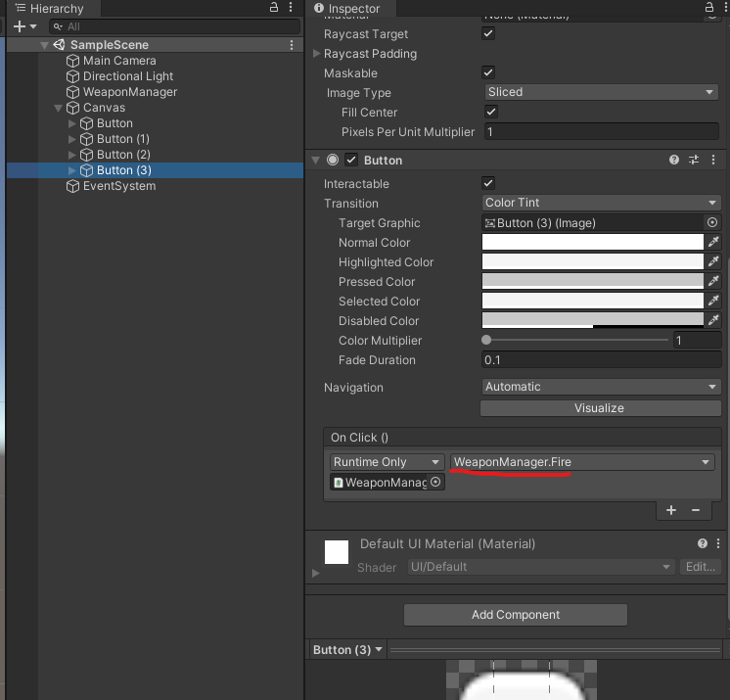Click the Button component circle icon

(x=333, y=161)
